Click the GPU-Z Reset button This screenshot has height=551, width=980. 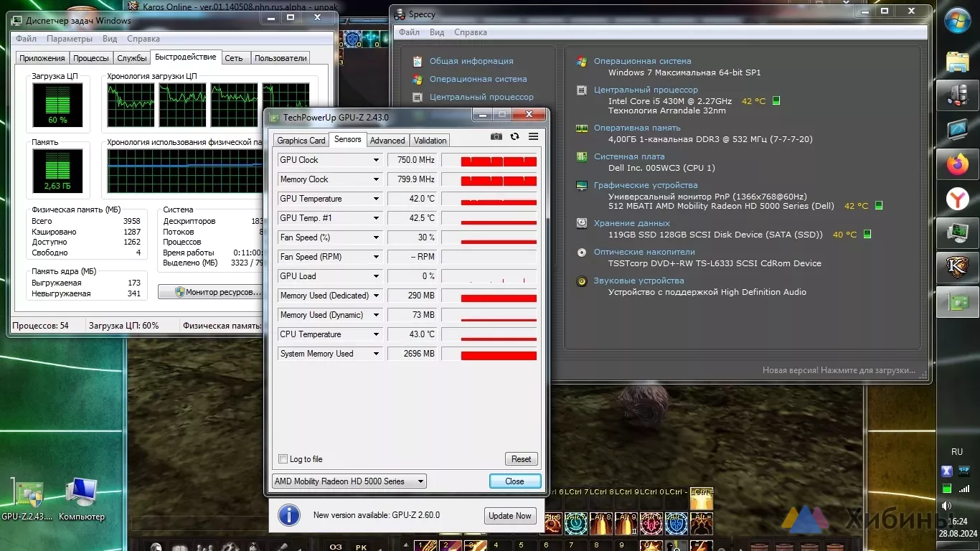(522, 459)
